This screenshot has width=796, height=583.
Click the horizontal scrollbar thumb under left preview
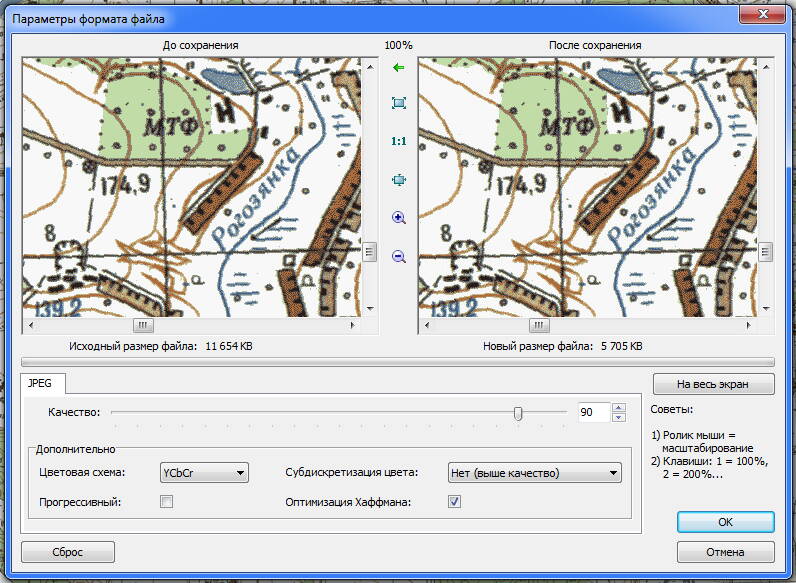coord(143,325)
